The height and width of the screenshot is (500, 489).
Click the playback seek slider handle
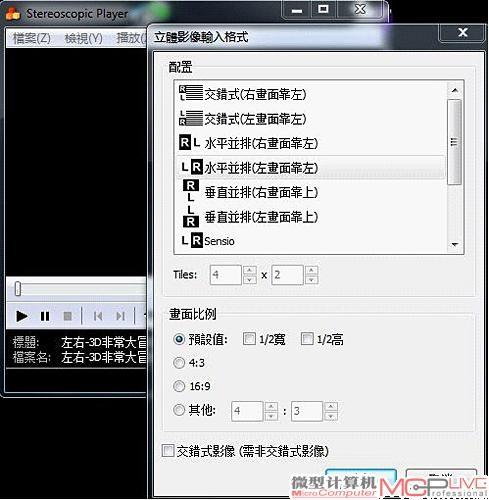tap(18, 289)
